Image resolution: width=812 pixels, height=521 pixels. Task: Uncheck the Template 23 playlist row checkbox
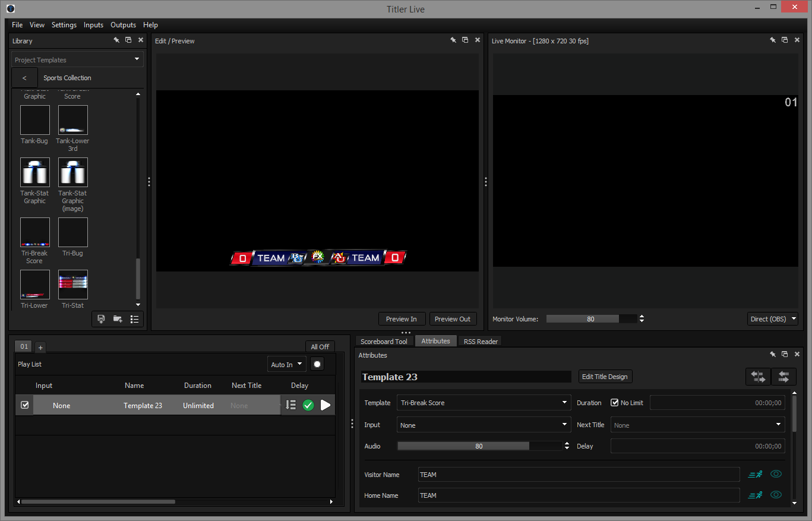click(x=24, y=405)
